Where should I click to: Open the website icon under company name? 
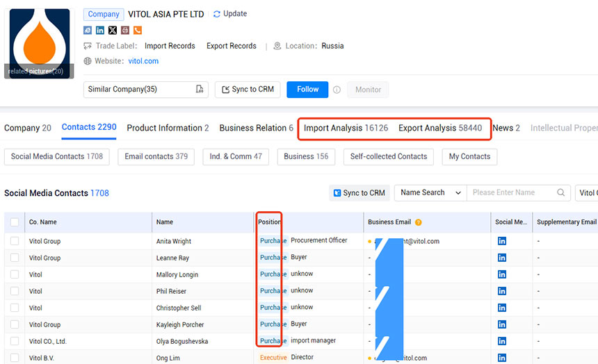click(x=88, y=30)
